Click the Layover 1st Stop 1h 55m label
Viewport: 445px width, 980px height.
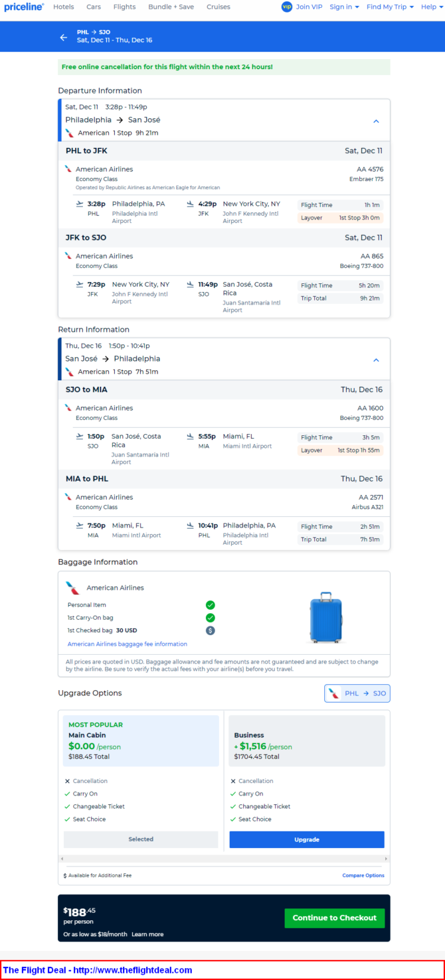(x=341, y=451)
